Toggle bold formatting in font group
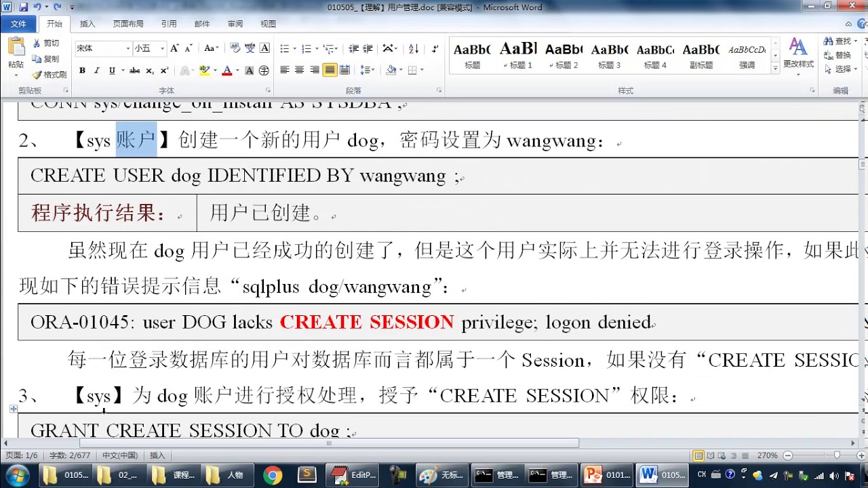 pos(82,70)
